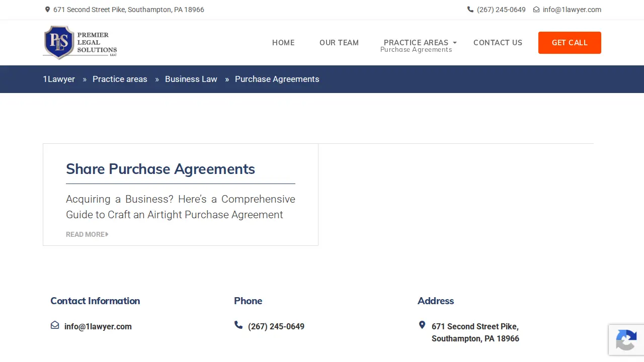Image resolution: width=644 pixels, height=362 pixels.
Task: Click the Purchase Agreements submenu text under nav
Action: click(x=416, y=50)
